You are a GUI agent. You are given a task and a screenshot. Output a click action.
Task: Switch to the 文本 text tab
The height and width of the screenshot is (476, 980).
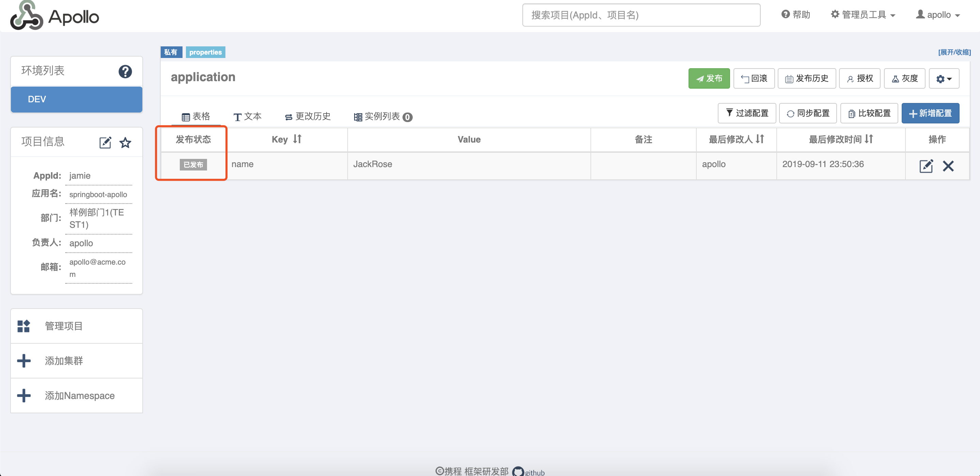tap(247, 117)
